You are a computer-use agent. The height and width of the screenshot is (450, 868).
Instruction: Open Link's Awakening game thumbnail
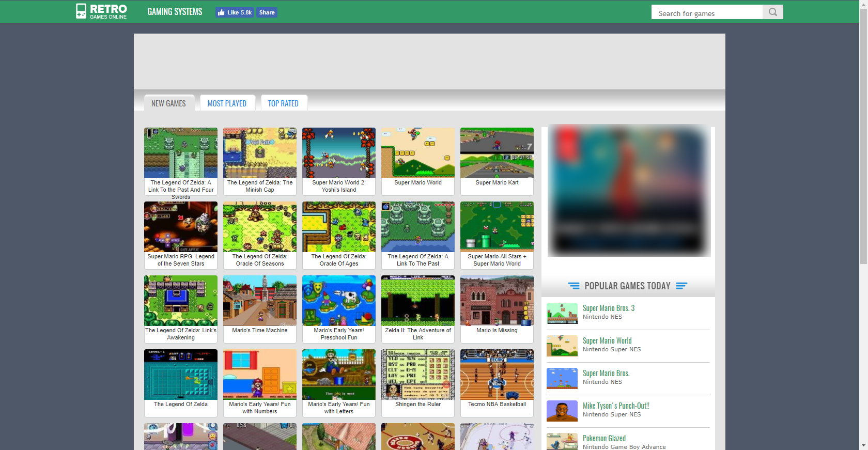pyautogui.click(x=181, y=301)
